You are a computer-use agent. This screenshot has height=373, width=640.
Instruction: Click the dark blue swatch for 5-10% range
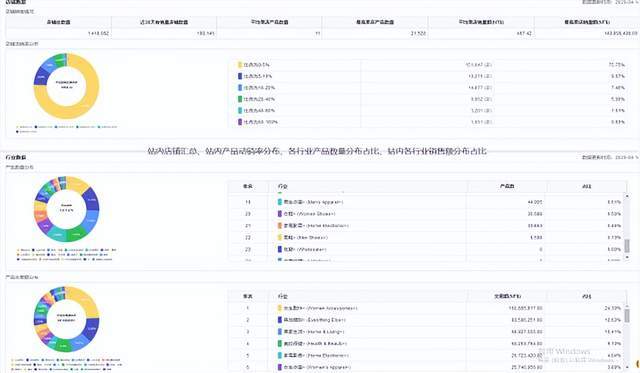[240, 76]
